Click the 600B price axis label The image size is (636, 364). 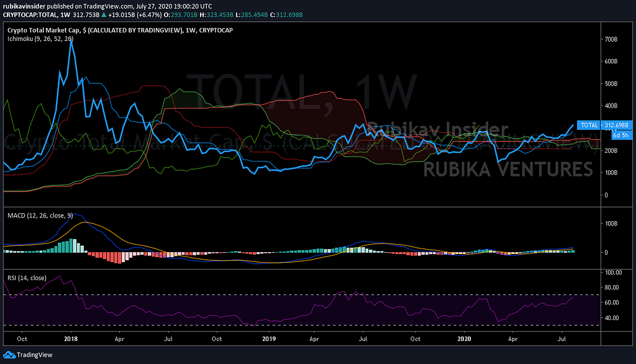[611, 61]
